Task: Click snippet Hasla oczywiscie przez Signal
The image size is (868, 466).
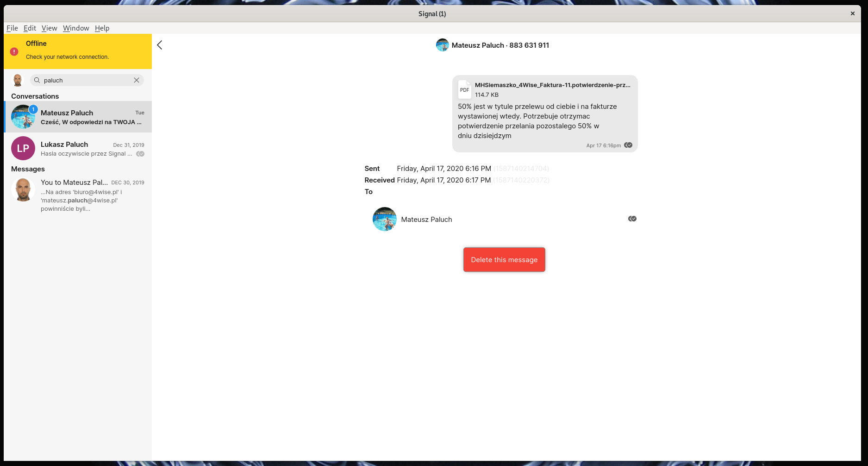Action: pos(86,154)
